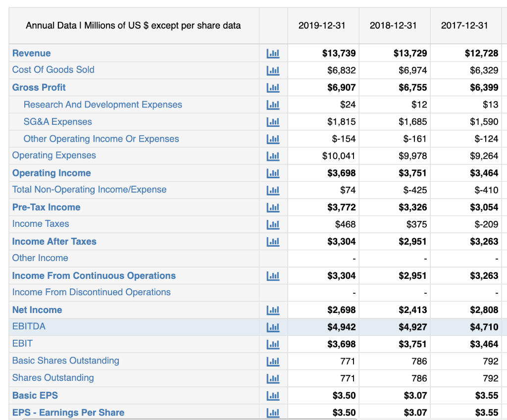The height and width of the screenshot is (420, 507).
Task: Select the 2017-12-31 column header
Action: [465, 25]
